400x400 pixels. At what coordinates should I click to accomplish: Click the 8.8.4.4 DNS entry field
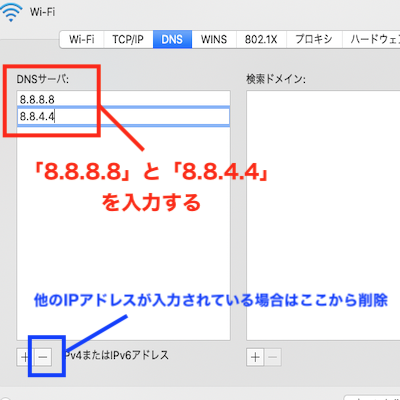[x=123, y=116]
